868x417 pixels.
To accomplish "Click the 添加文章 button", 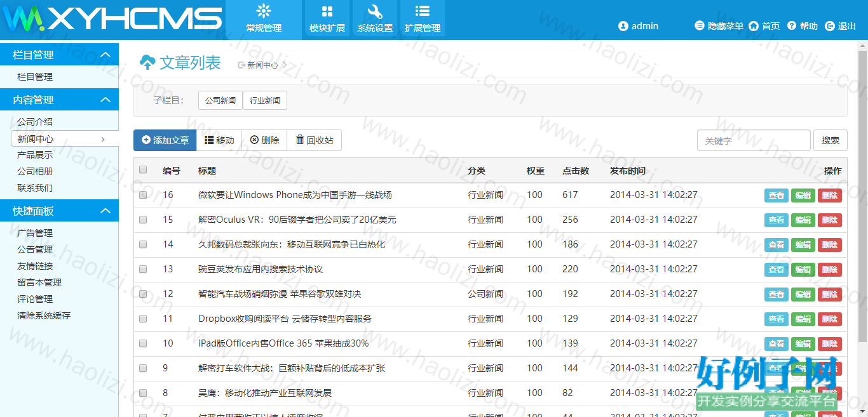I will [165, 140].
